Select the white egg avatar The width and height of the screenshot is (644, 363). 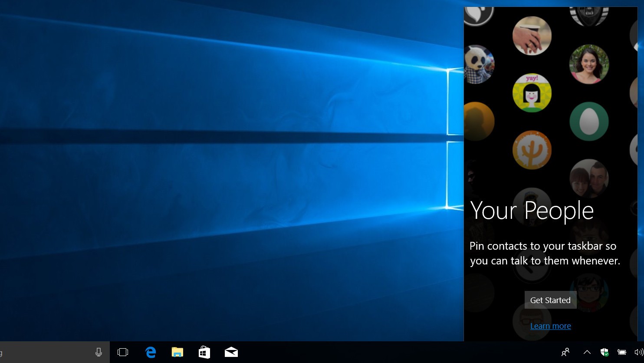pos(589,122)
